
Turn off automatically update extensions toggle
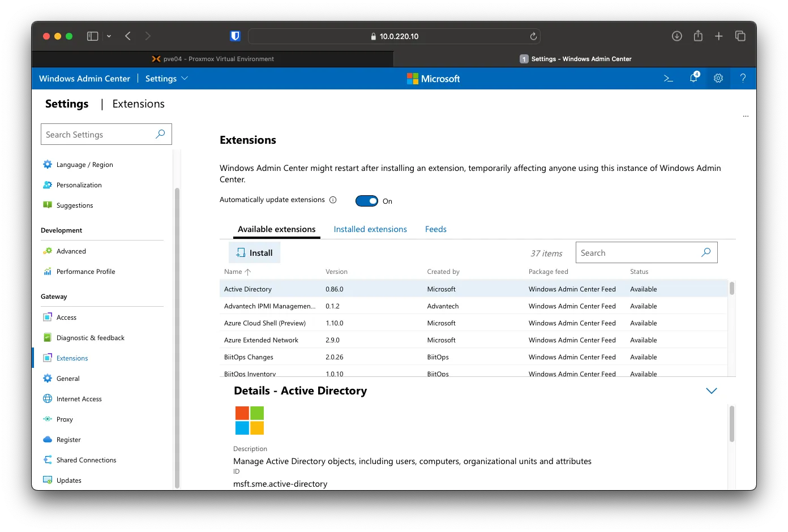click(367, 201)
